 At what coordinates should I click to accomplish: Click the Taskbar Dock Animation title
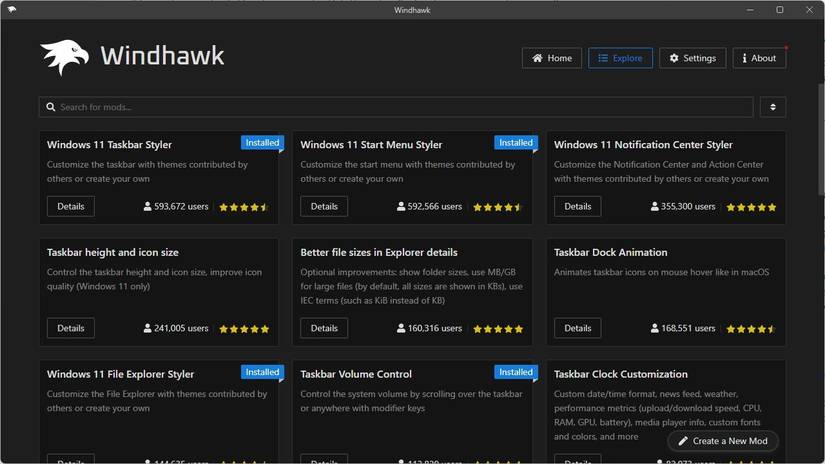610,252
